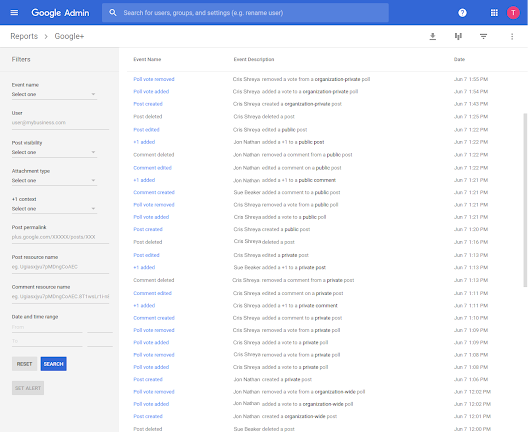This screenshot has height=436, width=530.
Task: Focus the Post resource name field
Action: pos(60,267)
